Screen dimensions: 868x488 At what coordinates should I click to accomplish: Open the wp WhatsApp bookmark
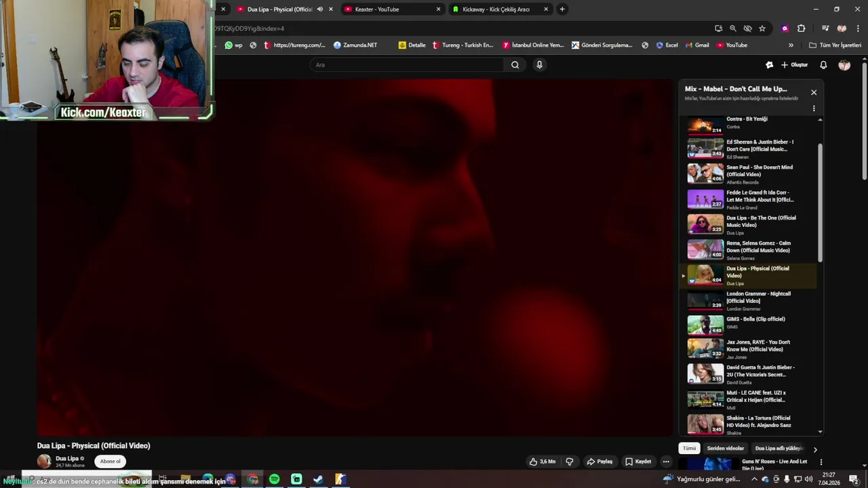click(x=234, y=45)
